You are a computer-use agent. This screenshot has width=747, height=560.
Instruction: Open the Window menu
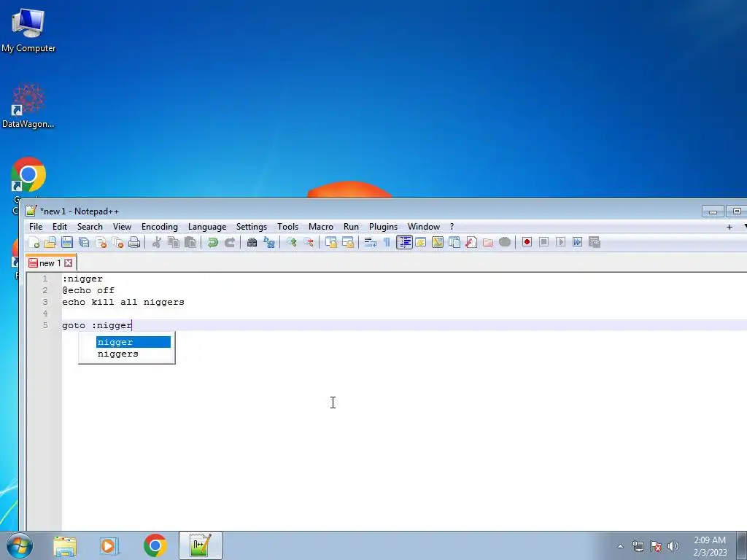424,227
